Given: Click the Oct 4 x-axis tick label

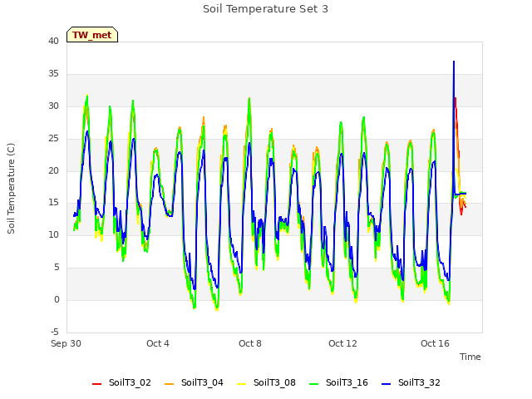Looking at the screenshot, I should click(x=158, y=343).
